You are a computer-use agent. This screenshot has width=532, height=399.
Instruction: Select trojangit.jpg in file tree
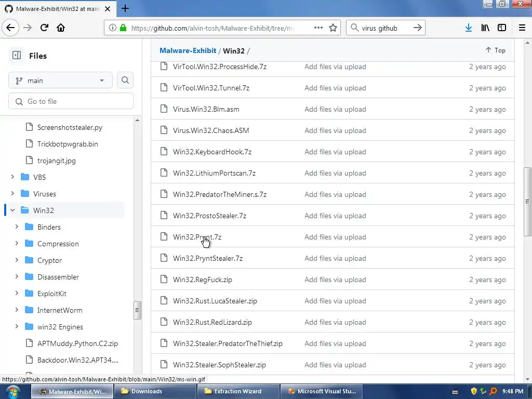tap(56, 161)
